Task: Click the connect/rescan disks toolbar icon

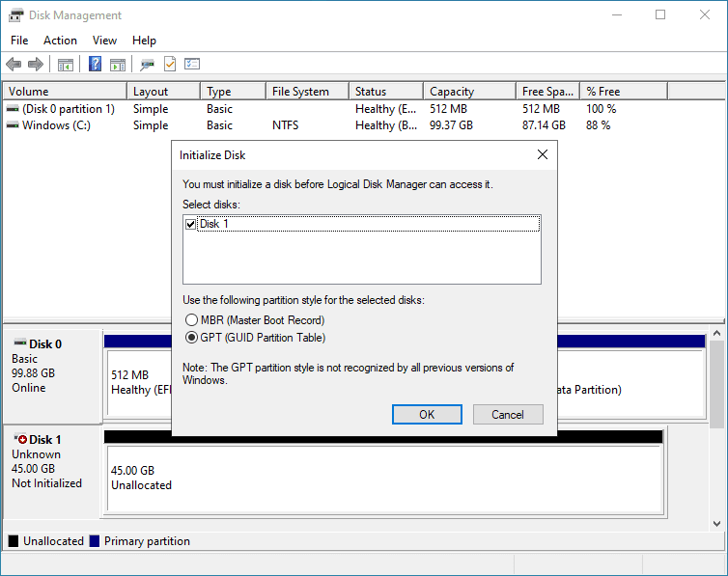Action: (147, 65)
